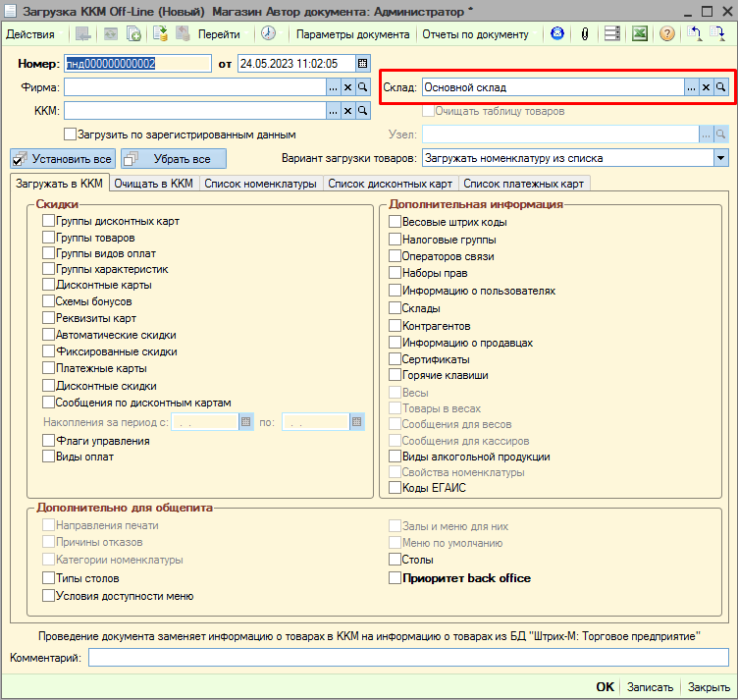Open Склад selection with the ellipsis button
Viewport: 738px width, 700px height.
pos(691,87)
